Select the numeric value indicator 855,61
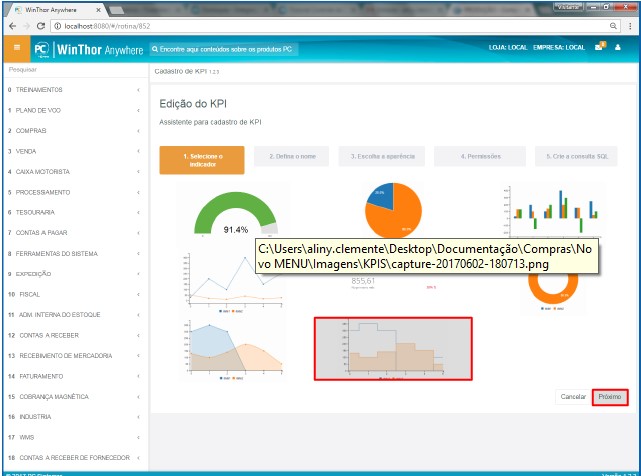This screenshot has width=641, height=476. pos(362,281)
